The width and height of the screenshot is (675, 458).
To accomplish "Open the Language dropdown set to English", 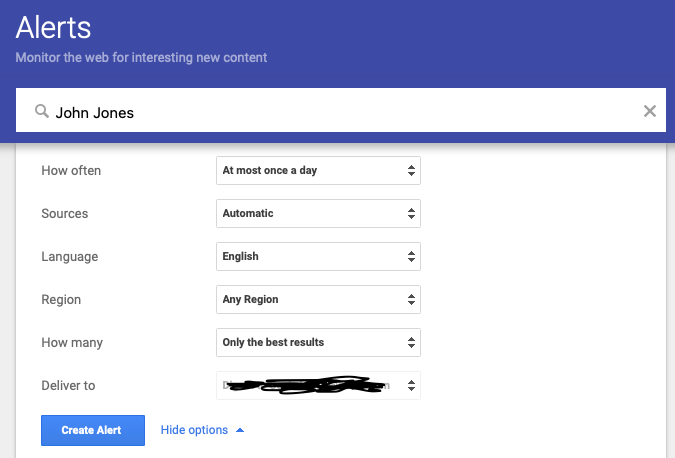I will pyautogui.click(x=318, y=257).
